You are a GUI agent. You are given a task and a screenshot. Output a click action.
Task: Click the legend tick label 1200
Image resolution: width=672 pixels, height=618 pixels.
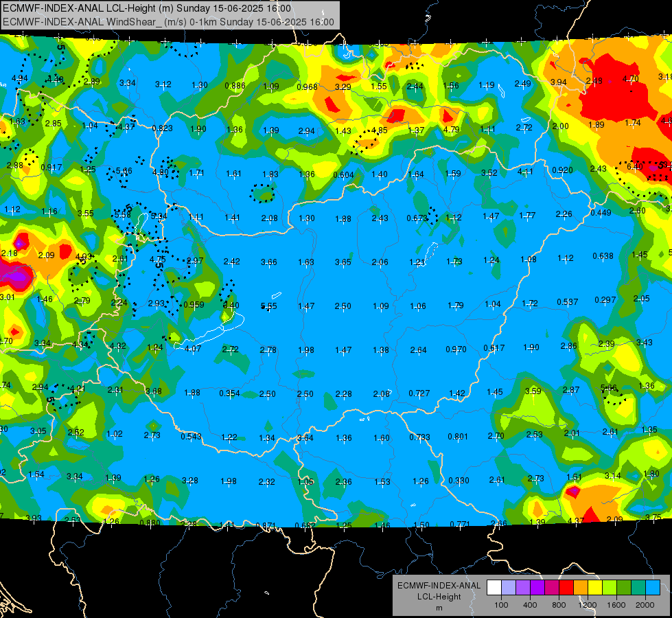588,605
